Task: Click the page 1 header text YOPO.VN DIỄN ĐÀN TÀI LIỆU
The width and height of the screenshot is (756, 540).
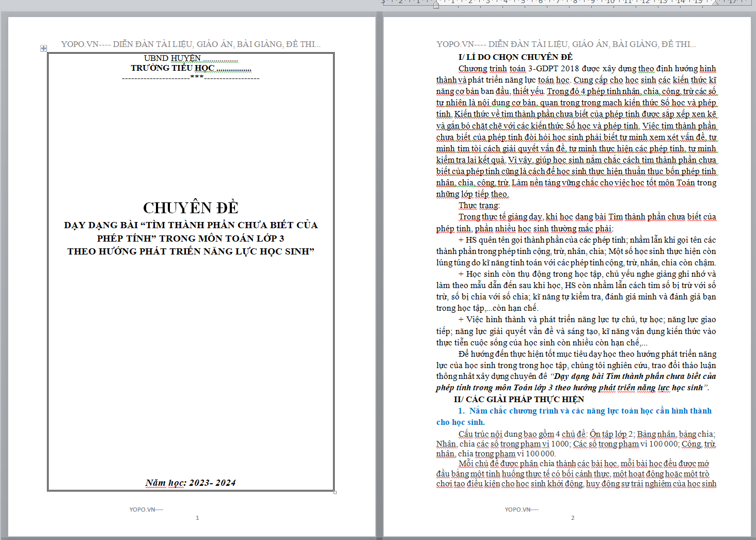Action: [191, 44]
